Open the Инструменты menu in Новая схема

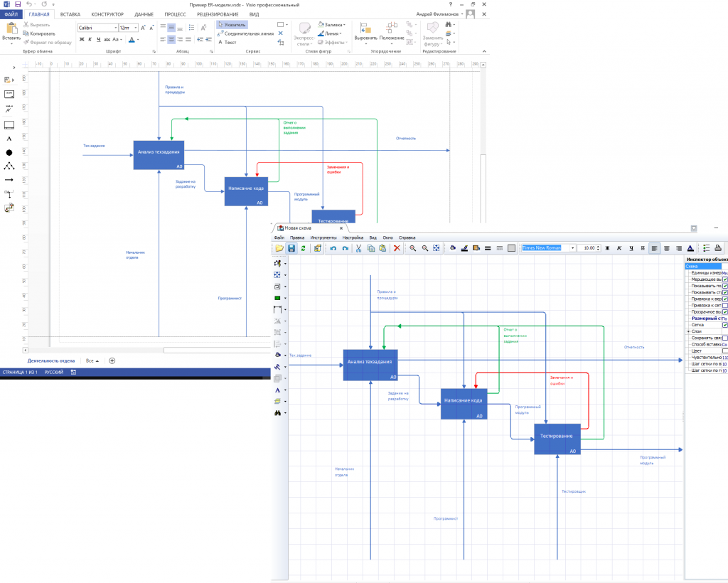click(x=323, y=237)
